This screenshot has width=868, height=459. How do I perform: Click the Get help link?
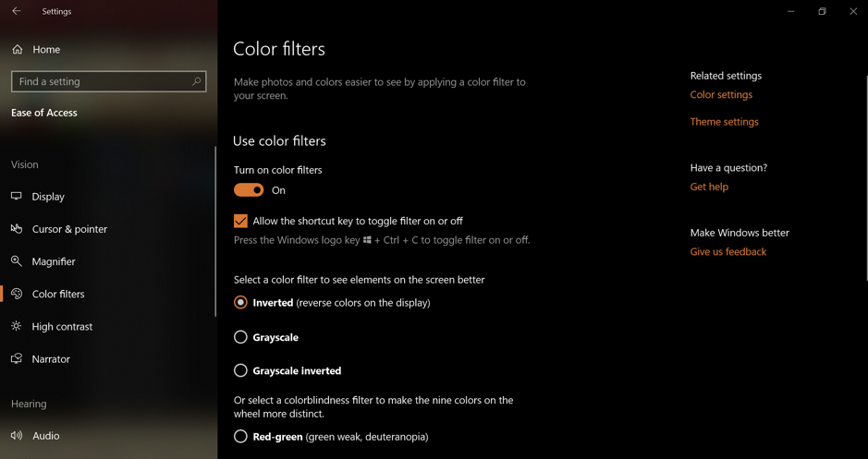709,187
